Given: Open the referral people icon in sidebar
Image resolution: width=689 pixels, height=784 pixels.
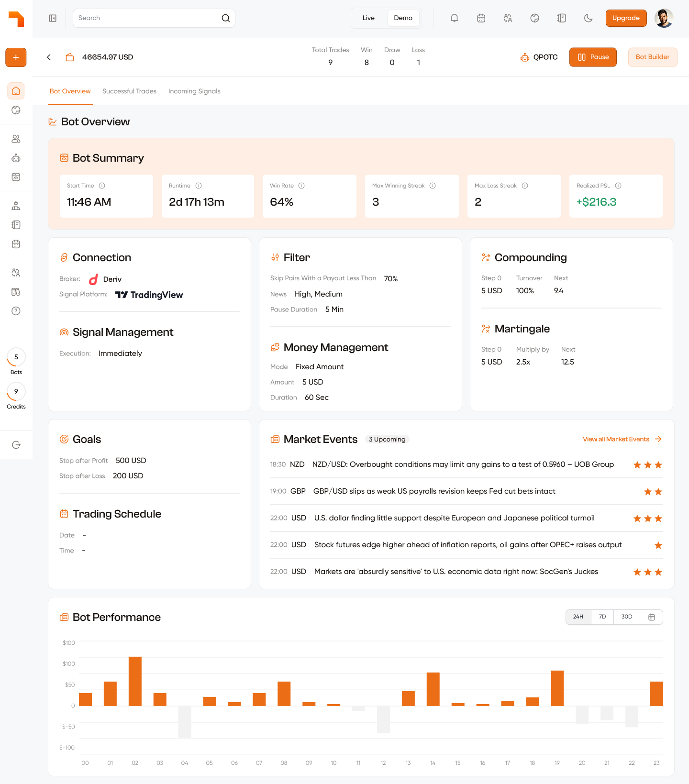Looking at the screenshot, I should [16, 273].
